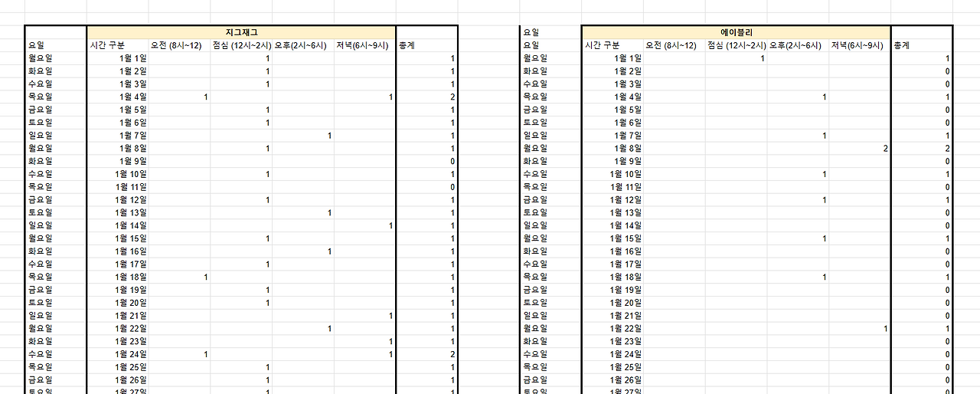The image size is (980, 394).
Task: Select the 에이블리 merged title cell
Action: (737, 32)
